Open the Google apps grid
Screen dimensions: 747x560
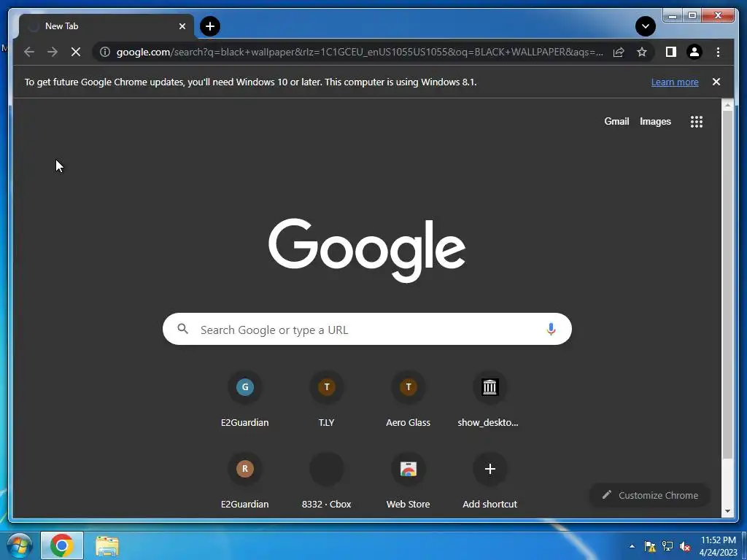click(697, 122)
